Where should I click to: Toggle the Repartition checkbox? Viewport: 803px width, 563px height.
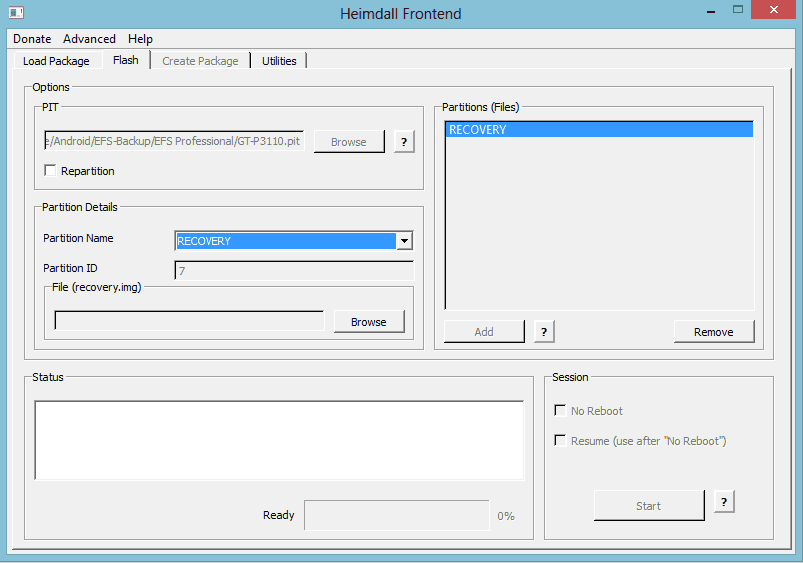50,171
